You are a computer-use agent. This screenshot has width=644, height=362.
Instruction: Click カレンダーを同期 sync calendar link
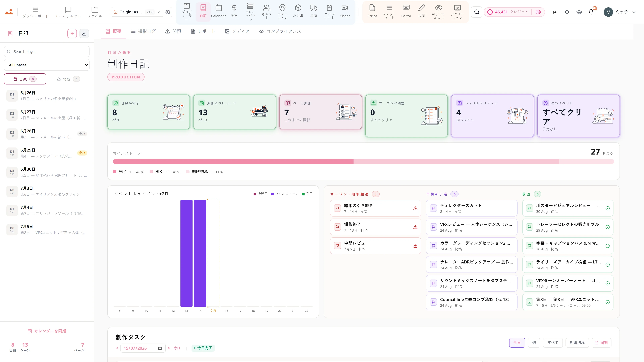pos(47,331)
